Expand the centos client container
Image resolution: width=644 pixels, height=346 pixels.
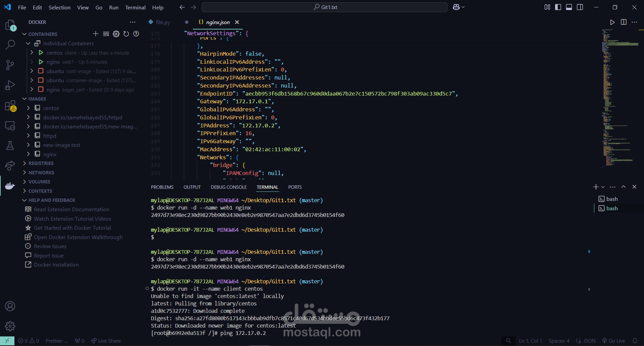click(32, 53)
